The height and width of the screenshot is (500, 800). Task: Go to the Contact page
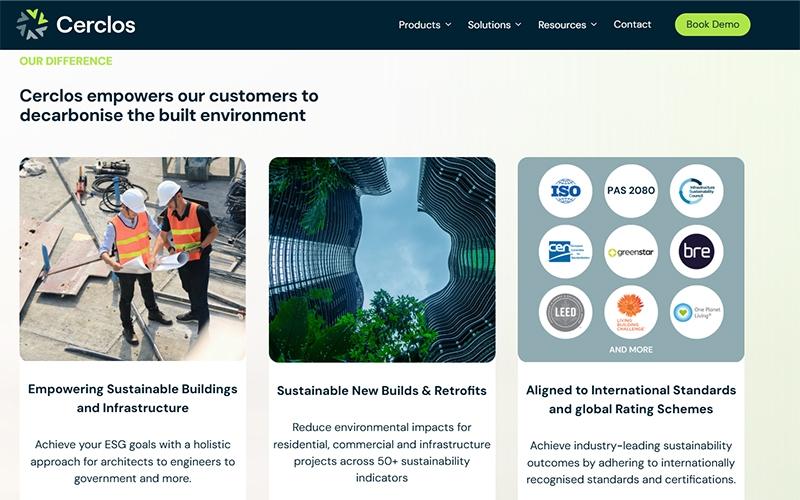pos(632,24)
